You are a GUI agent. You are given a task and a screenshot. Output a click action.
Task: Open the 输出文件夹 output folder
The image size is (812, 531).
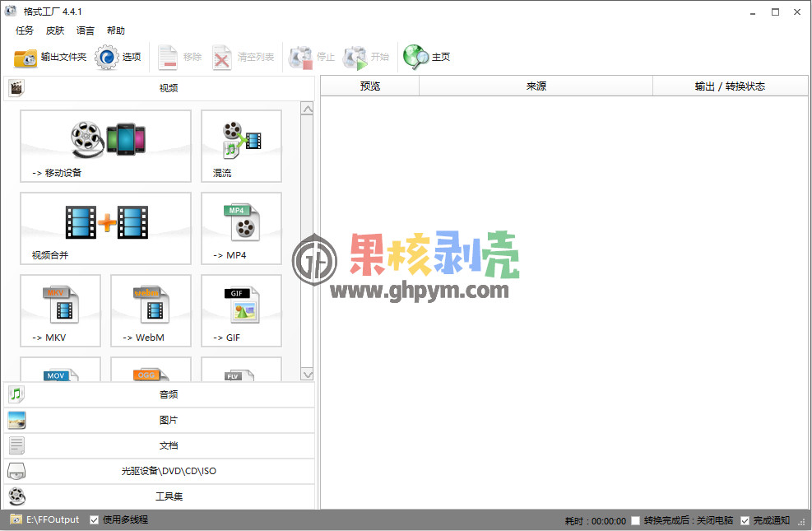50,57
